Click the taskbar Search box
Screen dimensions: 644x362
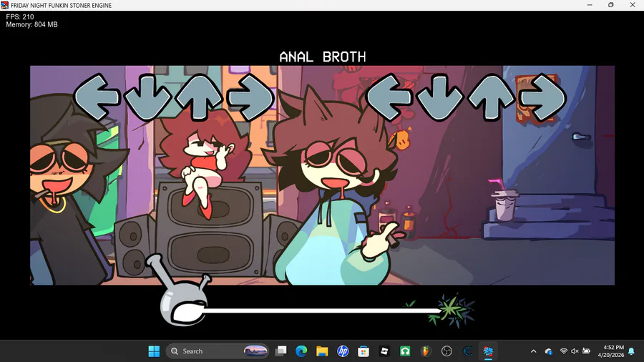(218, 351)
